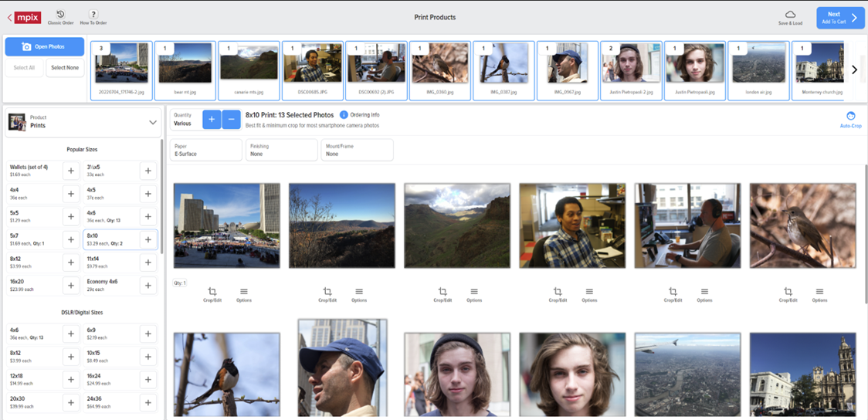This screenshot has height=420, width=868.
Task: Click the plus icon for Wallets size
Action: [71, 171]
